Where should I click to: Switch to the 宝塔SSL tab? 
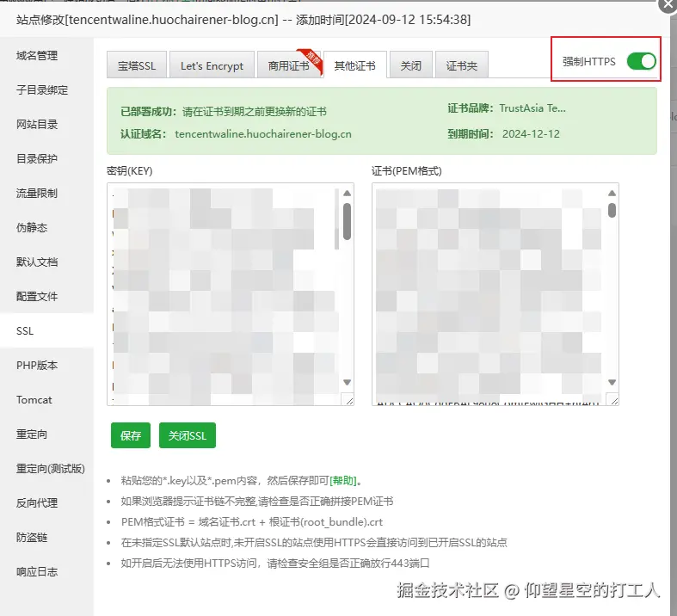click(x=137, y=65)
